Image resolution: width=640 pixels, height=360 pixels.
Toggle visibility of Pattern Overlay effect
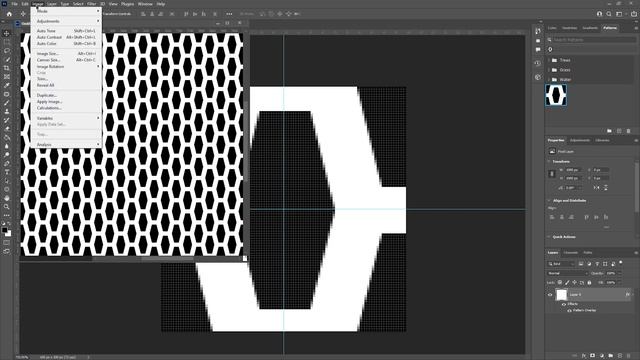(x=569, y=310)
